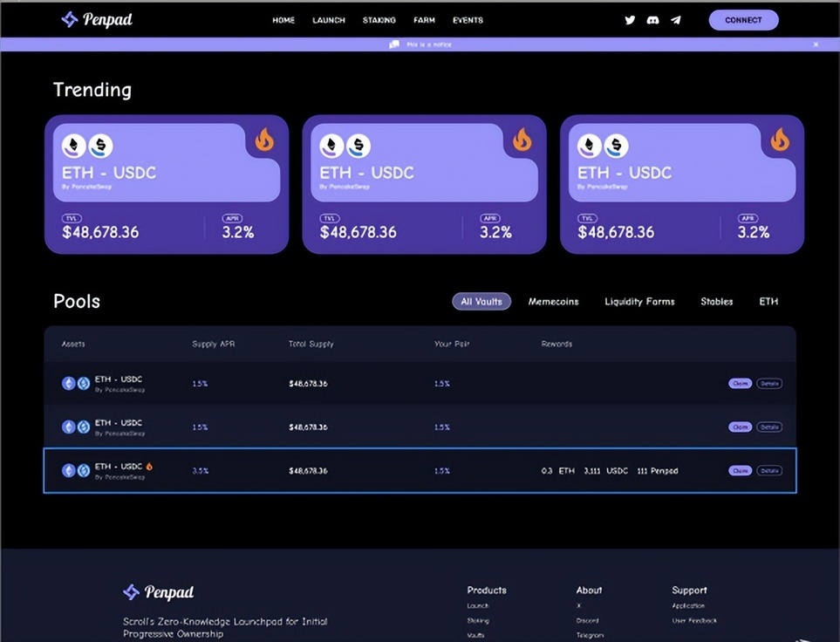Claim rewards in the first Pools row
Screen dimensions: 840x642
pos(740,383)
